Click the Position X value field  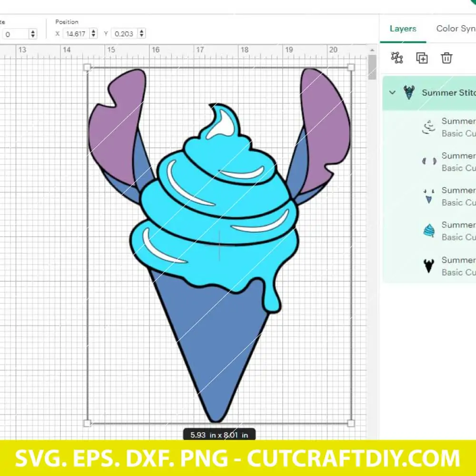[76, 34]
